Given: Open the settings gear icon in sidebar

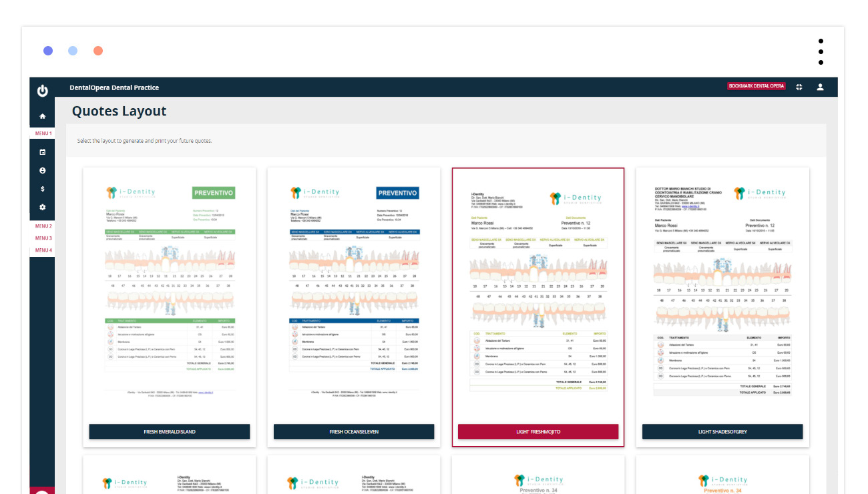Looking at the screenshot, I should (x=43, y=208).
